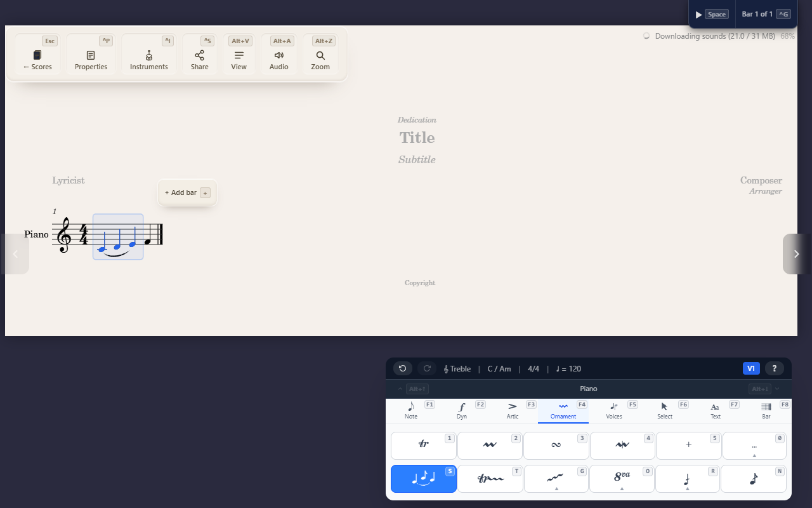
Task: Open the 8va octave line options
Action: 622,479
